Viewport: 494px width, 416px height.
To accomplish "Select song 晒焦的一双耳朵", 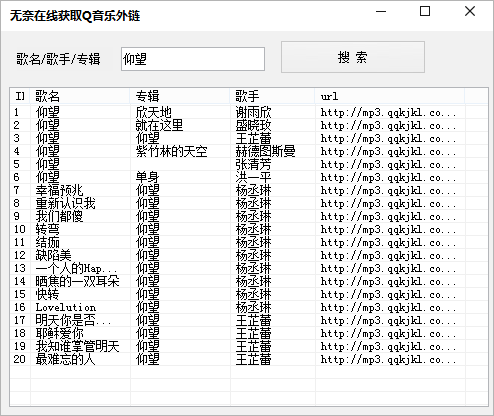I will coord(77,282).
